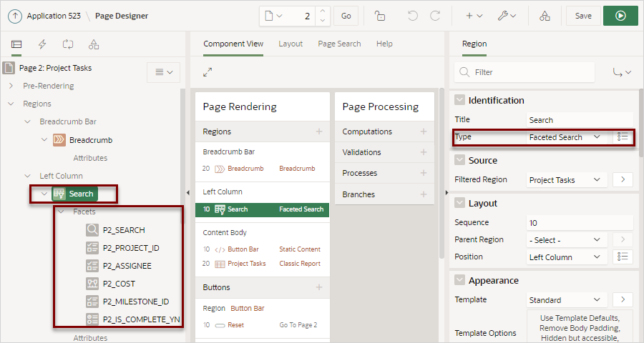Click the Sequence field showing 10
This screenshot has width=644, height=343.
pos(580,223)
